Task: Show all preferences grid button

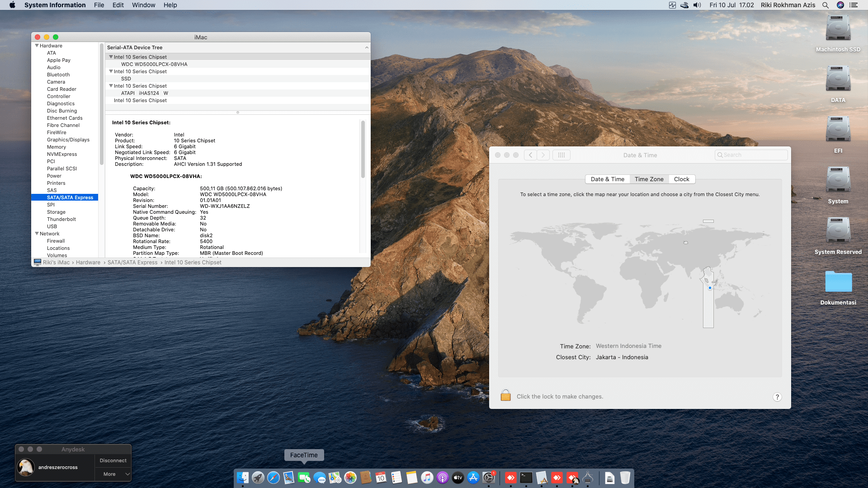Action: [x=561, y=155]
